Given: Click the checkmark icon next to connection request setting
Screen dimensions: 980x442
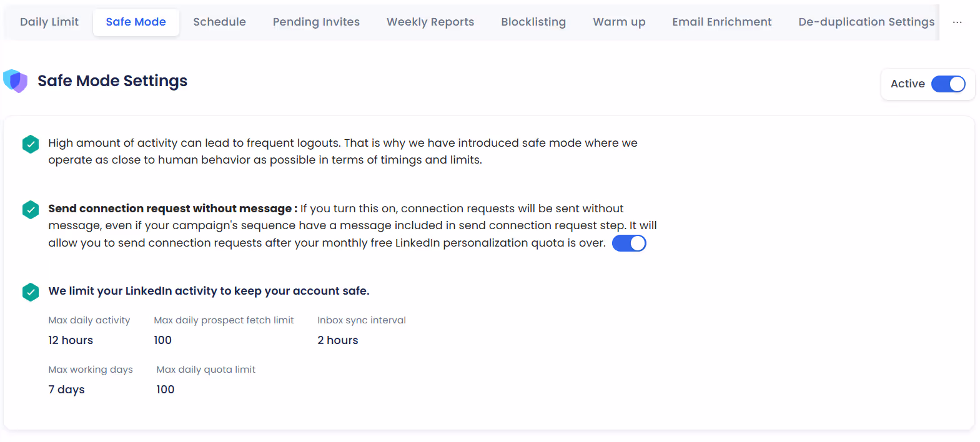Looking at the screenshot, I should [30, 210].
